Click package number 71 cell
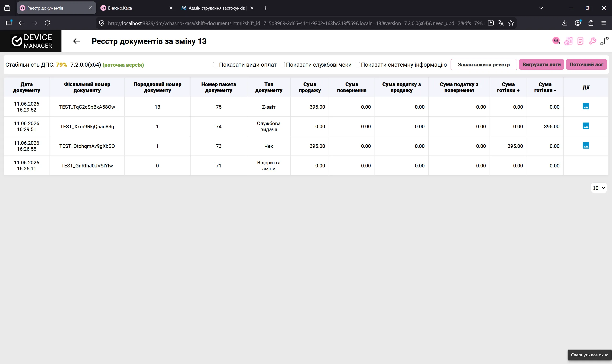Image resolution: width=612 pixels, height=364 pixels. [219, 166]
